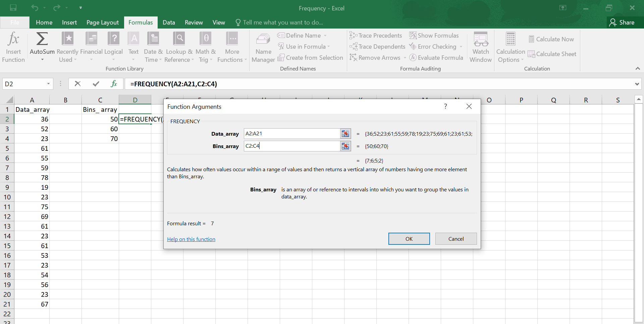Expand the More Functions menu
The width and height of the screenshot is (644, 324).
[x=232, y=47]
